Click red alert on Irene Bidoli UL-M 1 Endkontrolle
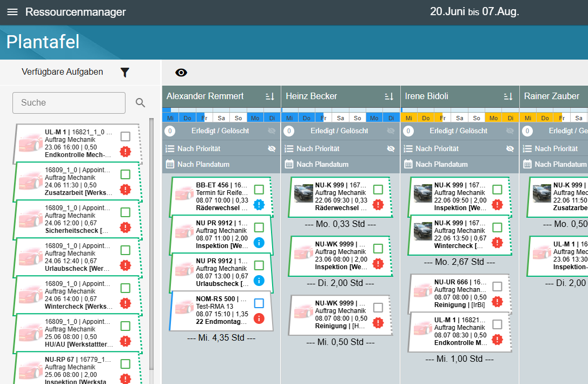This screenshot has width=588, height=384. click(x=497, y=340)
